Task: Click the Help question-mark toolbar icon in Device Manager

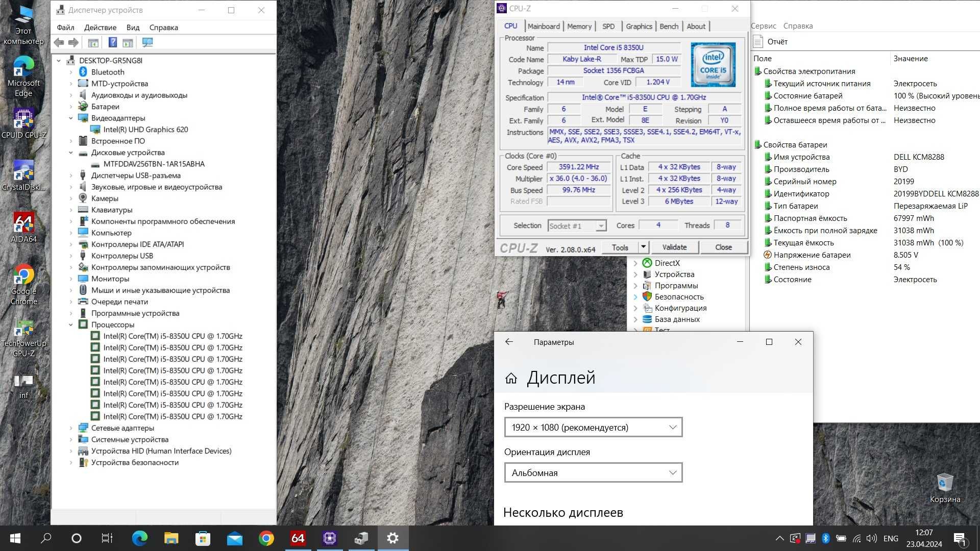Action: pos(113,43)
